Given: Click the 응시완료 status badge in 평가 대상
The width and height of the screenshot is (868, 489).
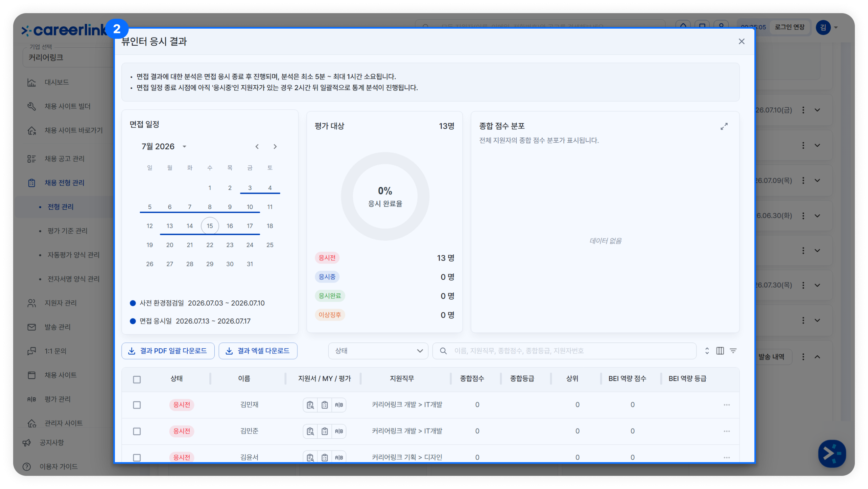Looking at the screenshot, I should tap(330, 296).
